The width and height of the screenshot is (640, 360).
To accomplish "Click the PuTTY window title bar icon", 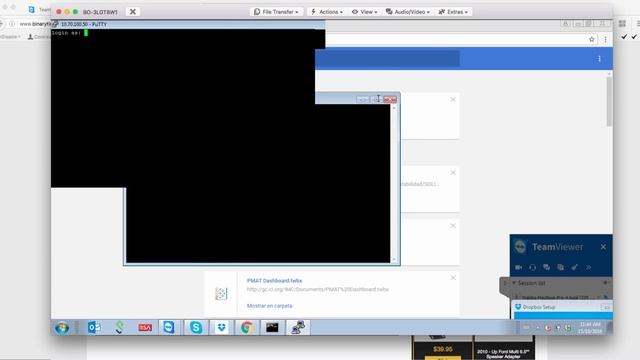I will [56, 24].
